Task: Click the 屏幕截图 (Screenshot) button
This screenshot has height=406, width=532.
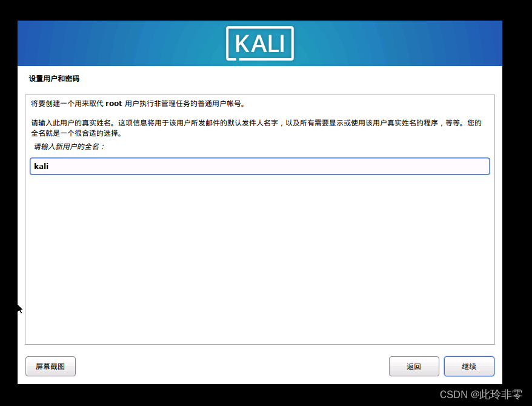Action: click(x=50, y=367)
